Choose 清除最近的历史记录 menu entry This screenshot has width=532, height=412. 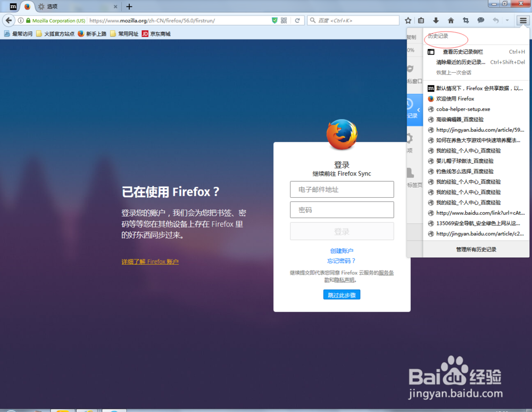coord(476,62)
